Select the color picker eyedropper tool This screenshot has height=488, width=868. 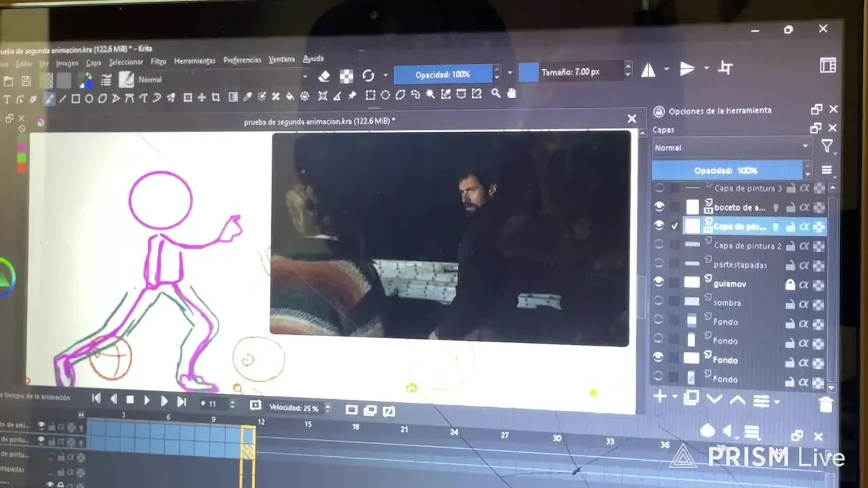[248, 97]
